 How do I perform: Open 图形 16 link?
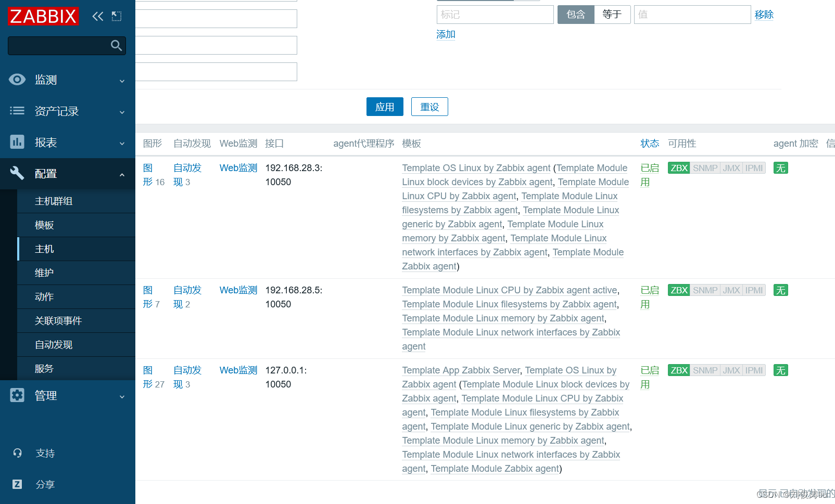pos(154,175)
